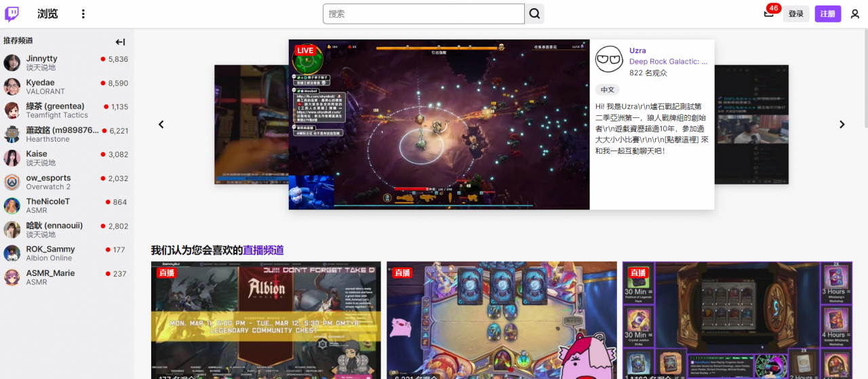
Task: Open ow_esports Overwatch logo avatar
Action: [12, 182]
